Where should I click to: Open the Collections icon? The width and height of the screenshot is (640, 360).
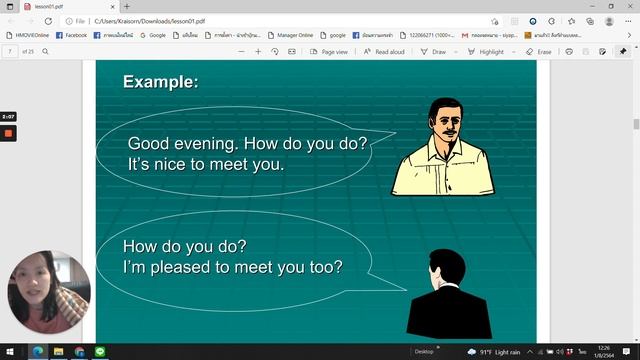point(590,21)
